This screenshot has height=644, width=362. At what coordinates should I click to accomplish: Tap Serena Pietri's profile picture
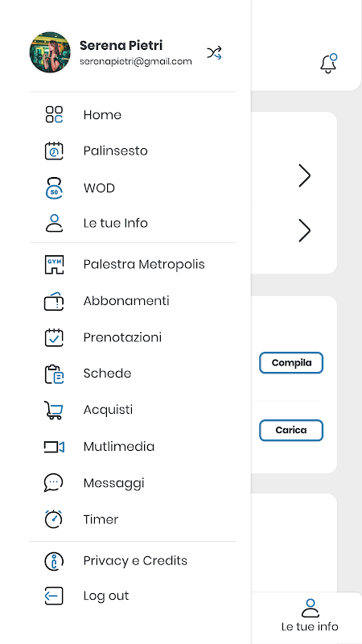(x=50, y=52)
